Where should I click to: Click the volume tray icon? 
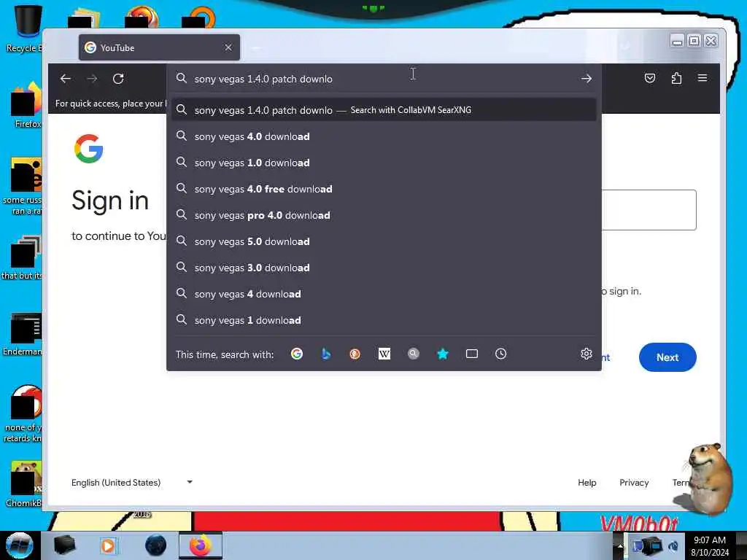tap(673, 545)
